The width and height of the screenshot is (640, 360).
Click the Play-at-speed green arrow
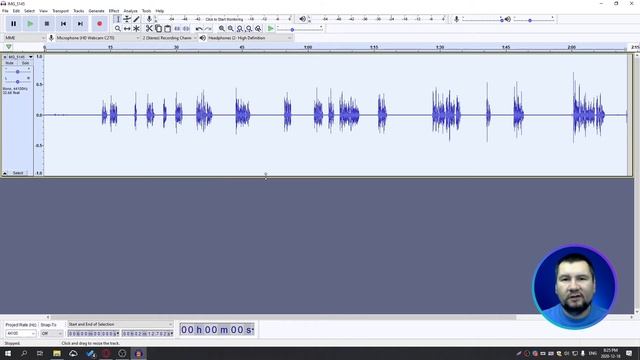point(271,29)
